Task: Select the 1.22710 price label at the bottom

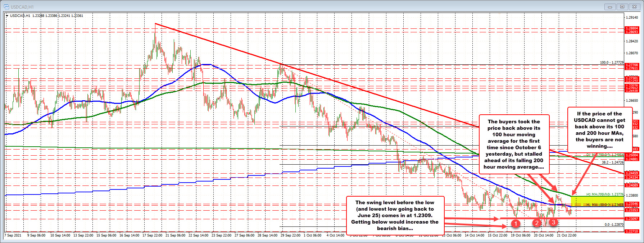Action: coord(632,231)
